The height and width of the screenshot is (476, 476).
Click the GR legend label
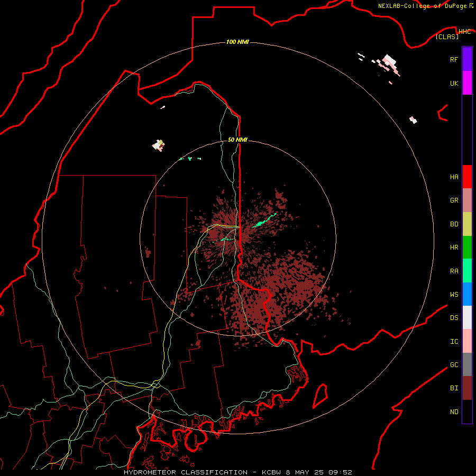click(x=454, y=200)
